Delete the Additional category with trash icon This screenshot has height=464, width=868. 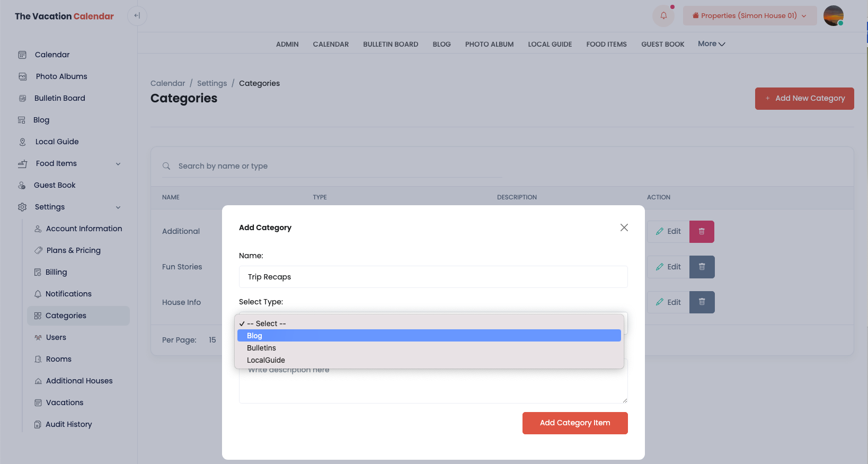click(702, 232)
